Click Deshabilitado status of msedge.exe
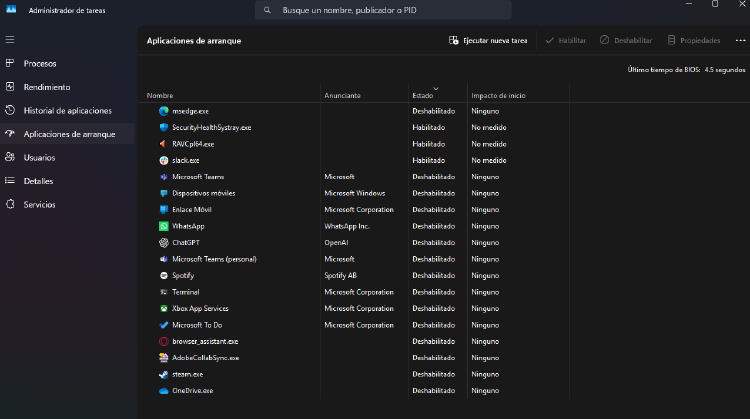This screenshot has width=750, height=419. tap(433, 111)
